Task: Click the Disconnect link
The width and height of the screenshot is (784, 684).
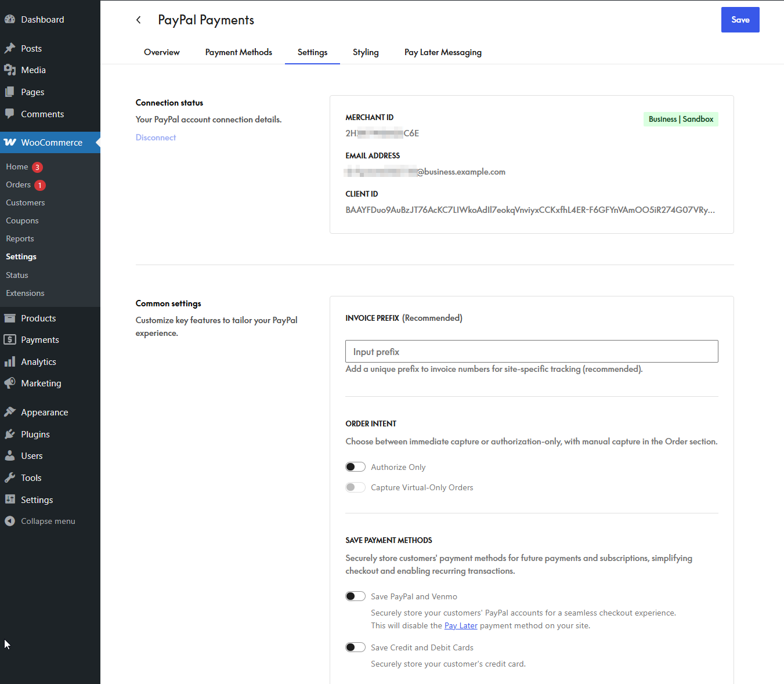Action: click(156, 137)
